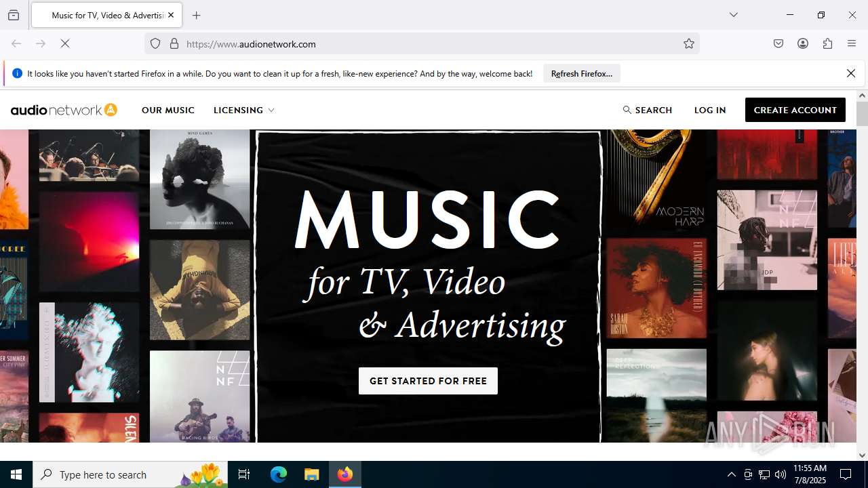The image size is (868, 488).
Task: Open the Sarah Boston album cover
Action: pyautogui.click(x=656, y=288)
